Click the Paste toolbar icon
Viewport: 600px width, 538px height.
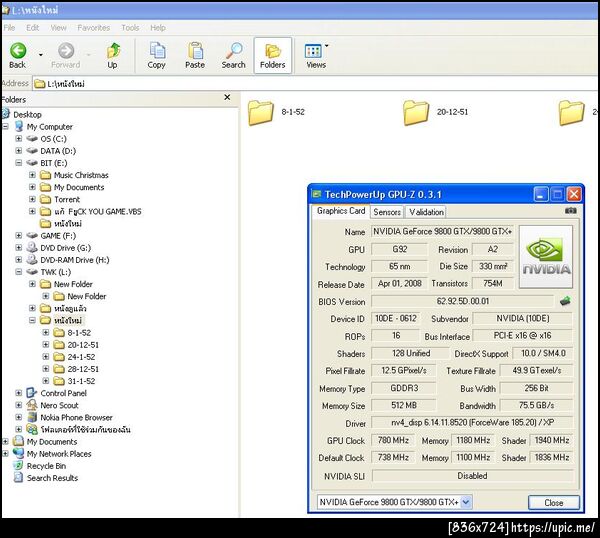coord(195,51)
